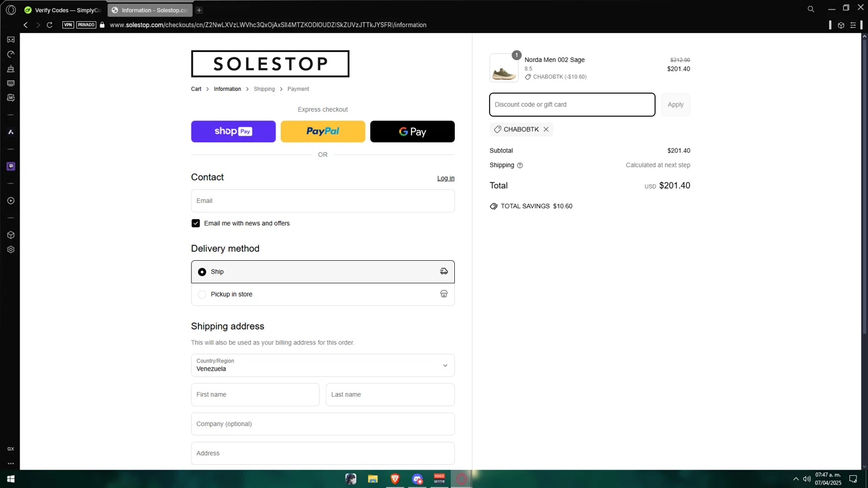Viewport: 868px width, 488px height.
Task: Click the Pickup in store shop icon
Action: pos(444,294)
